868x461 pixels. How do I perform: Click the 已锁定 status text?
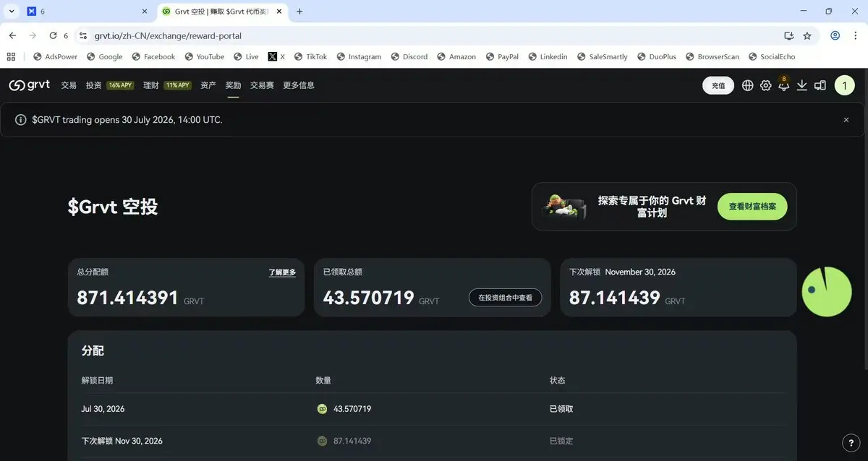[x=561, y=441]
